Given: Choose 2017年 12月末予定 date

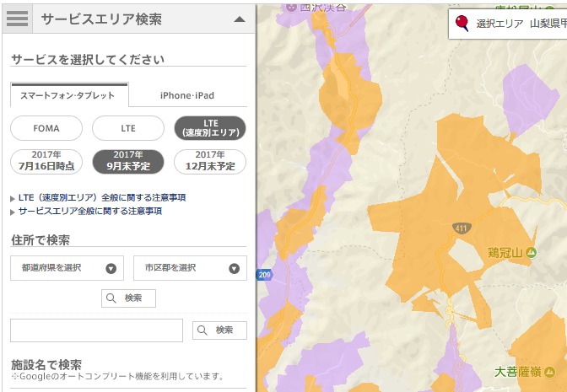Looking at the screenshot, I should [x=210, y=162].
